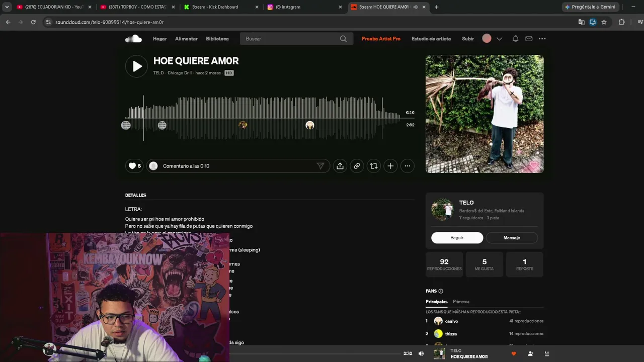Click the info icon next to FANS
Screen dimensions: 644x362
pos(441,291)
